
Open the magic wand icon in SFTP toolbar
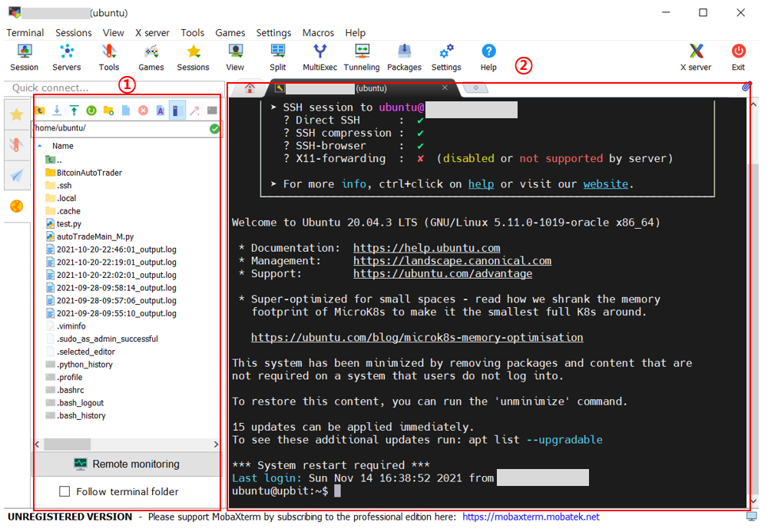[195, 110]
